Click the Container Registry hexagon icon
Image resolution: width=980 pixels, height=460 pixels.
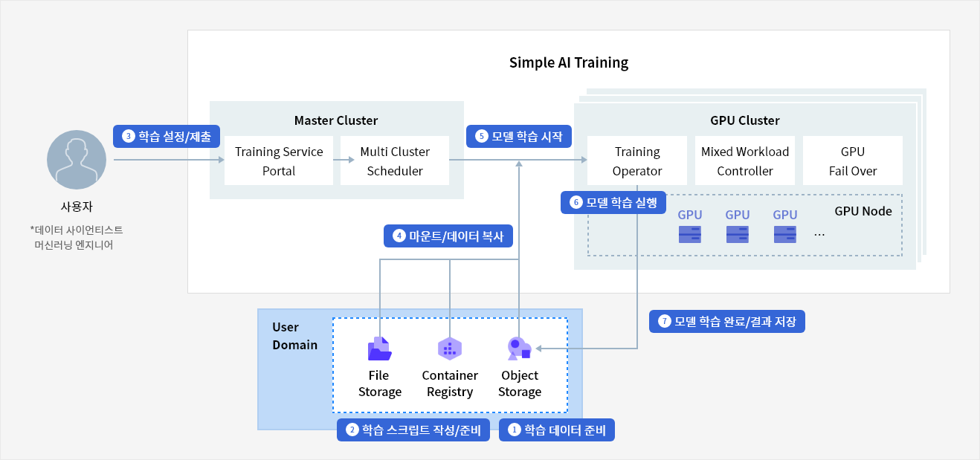click(x=450, y=349)
